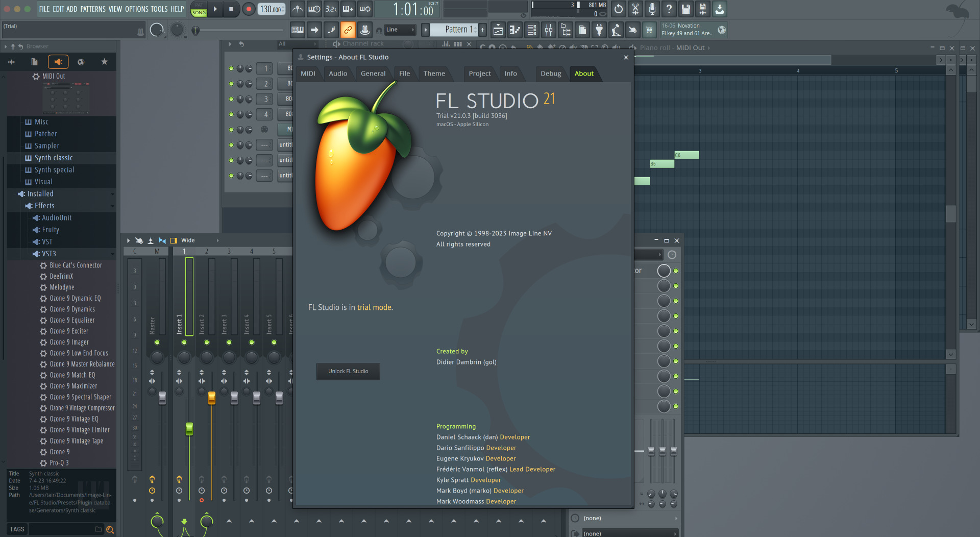Adjust the Insert 1 green volume fader
This screenshot has width=980, height=537.
pyautogui.click(x=189, y=429)
